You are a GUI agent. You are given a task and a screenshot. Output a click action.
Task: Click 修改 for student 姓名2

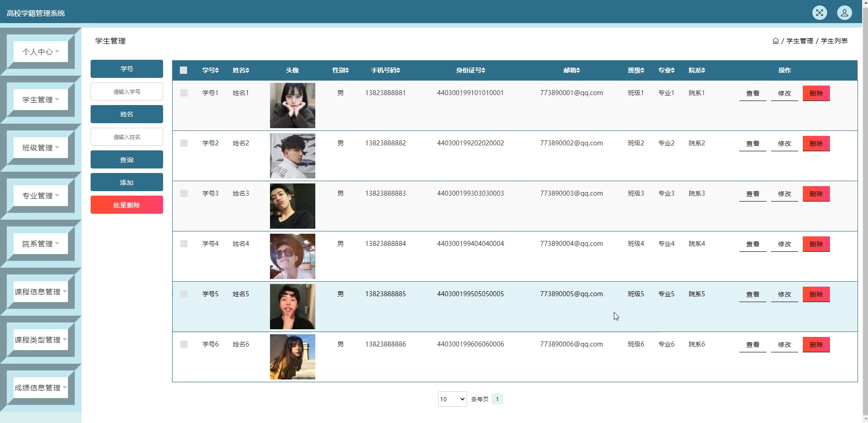point(785,144)
